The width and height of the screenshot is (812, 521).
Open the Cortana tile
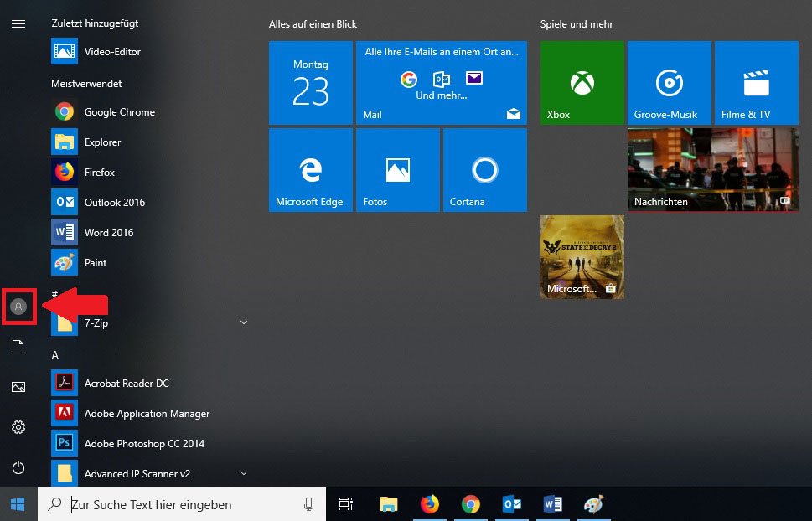[485, 170]
